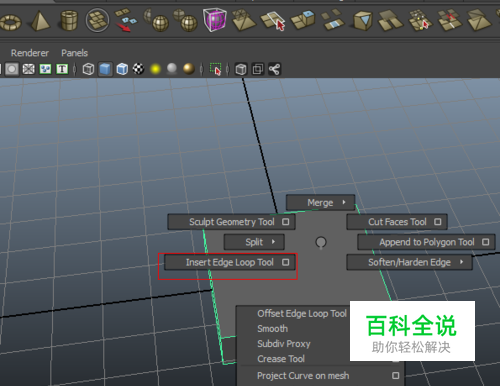Screen dimensions: 500x386
Task: Choose Insert Edge Loop Tool
Action: [230, 262]
